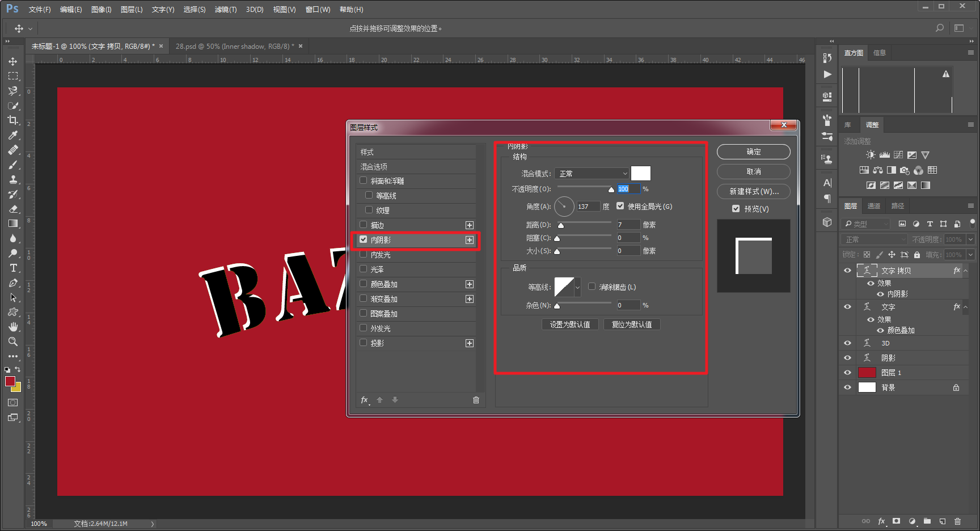Open the layer opacity dropdown arrow
Viewport: 980px width, 531px height.
[x=970, y=239]
